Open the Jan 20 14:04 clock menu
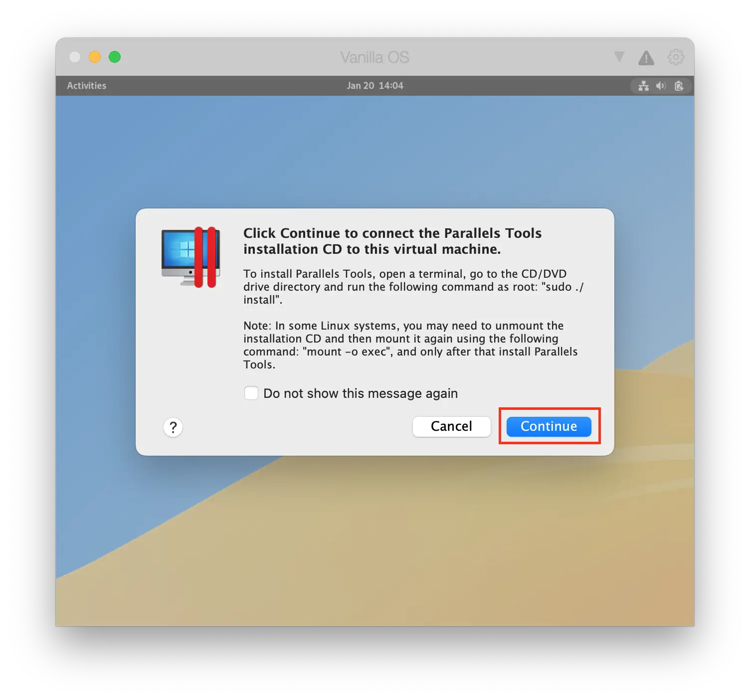 click(375, 86)
